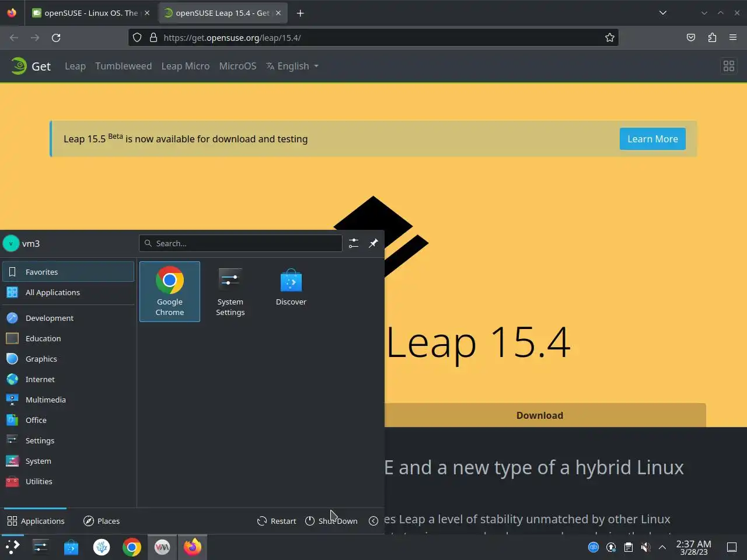Close the openSUSE Leap 15.4 tab

point(278,13)
